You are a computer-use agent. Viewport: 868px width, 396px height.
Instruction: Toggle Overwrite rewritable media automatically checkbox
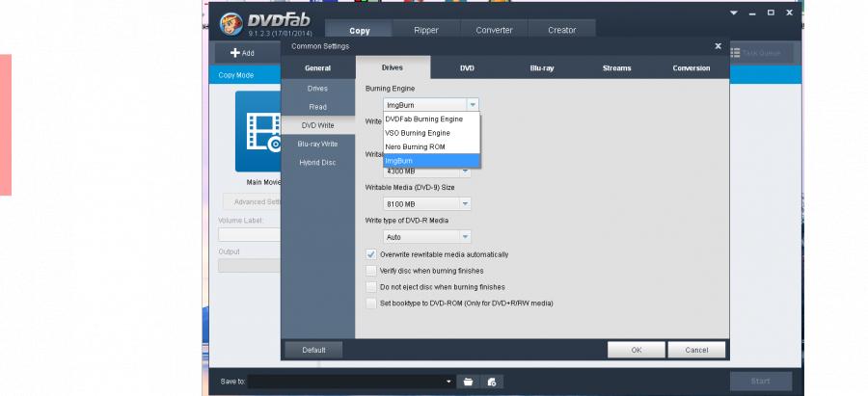(x=371, y=254)
